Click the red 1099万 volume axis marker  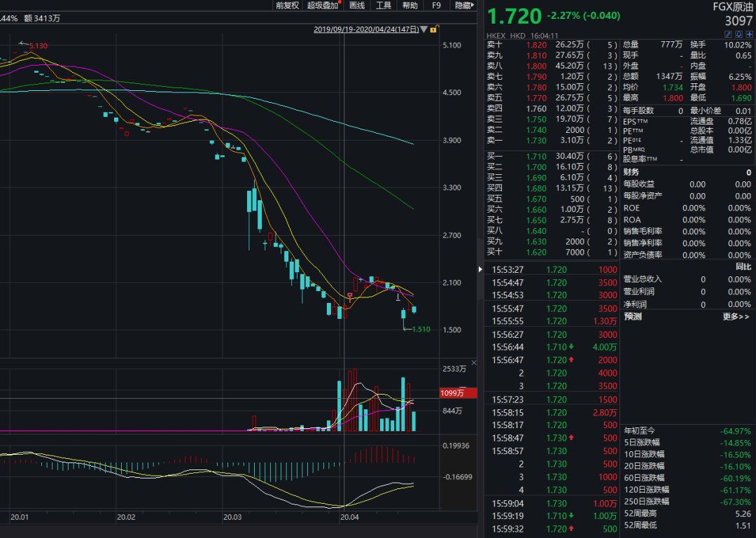[458, 393]
